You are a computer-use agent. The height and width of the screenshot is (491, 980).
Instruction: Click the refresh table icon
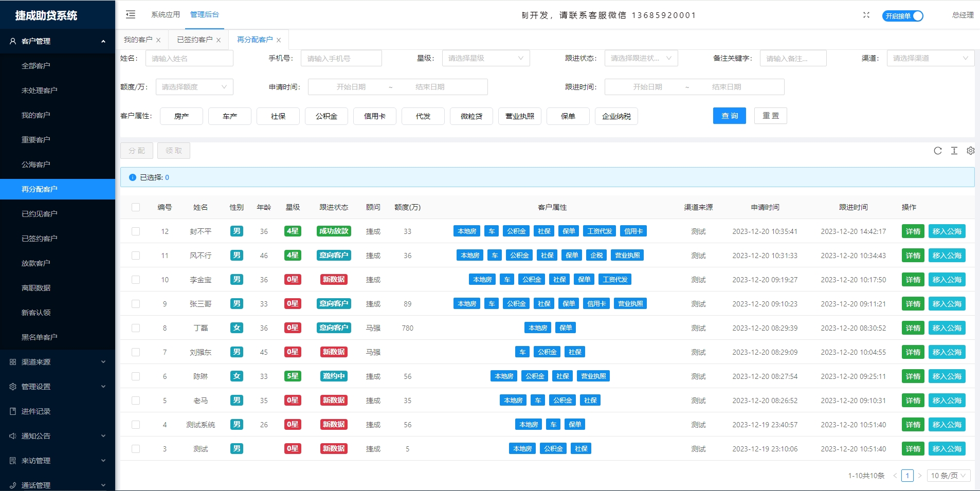point(938,151)
